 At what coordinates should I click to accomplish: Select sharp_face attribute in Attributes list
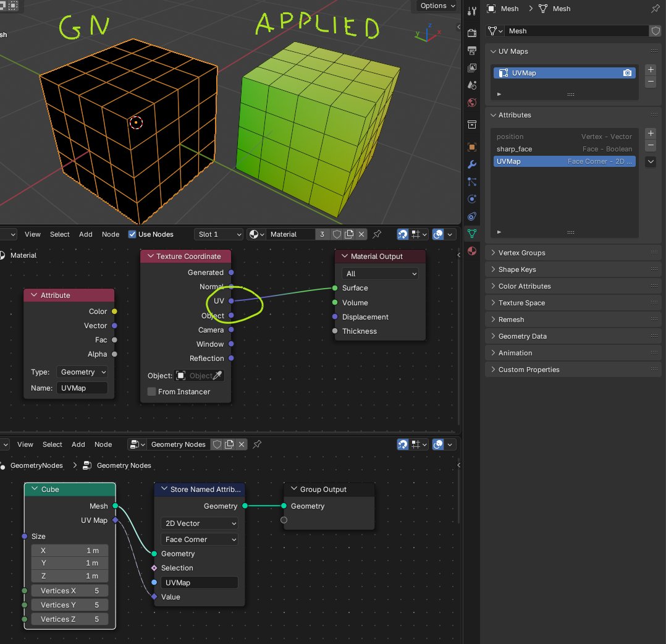pos(565,149)
